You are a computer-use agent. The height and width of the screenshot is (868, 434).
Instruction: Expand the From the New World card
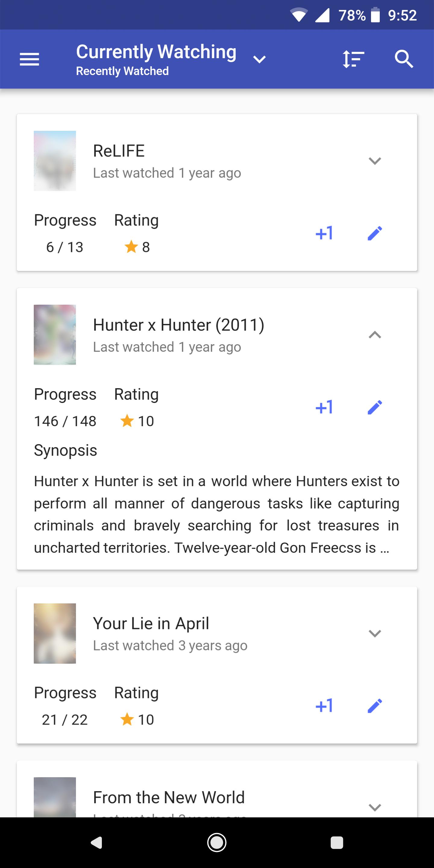375,807
